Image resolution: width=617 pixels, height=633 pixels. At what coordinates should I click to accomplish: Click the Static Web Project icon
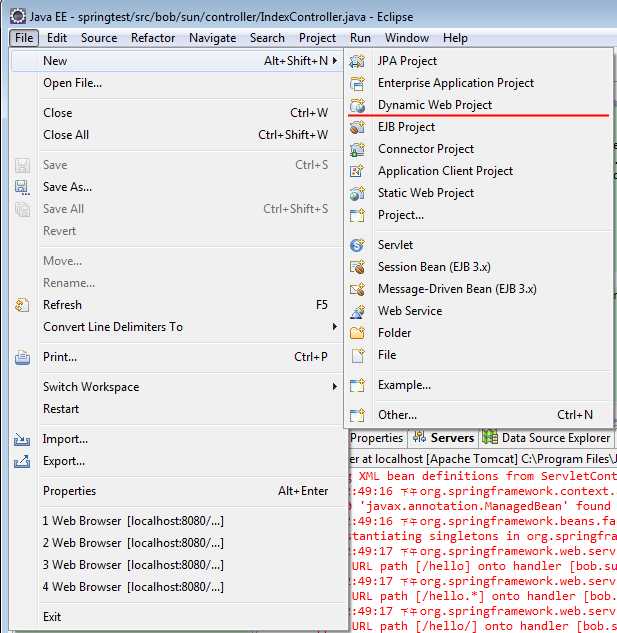pyautogui.click(x=357, y=193)
